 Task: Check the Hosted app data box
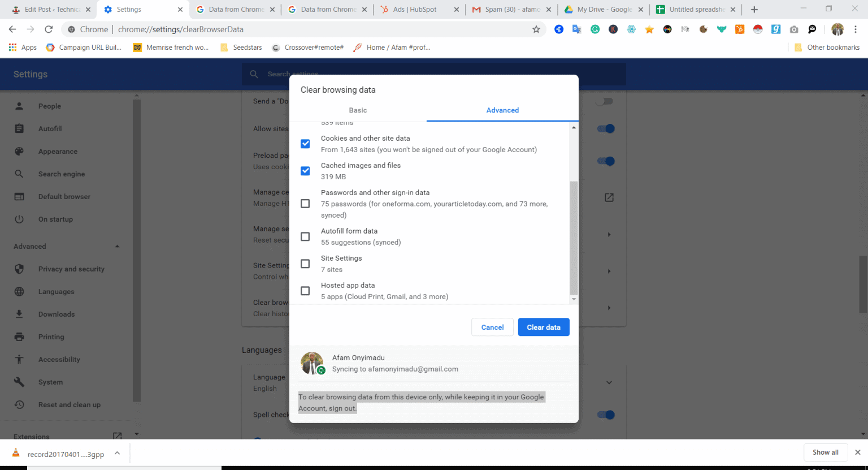tap(305, 290)
